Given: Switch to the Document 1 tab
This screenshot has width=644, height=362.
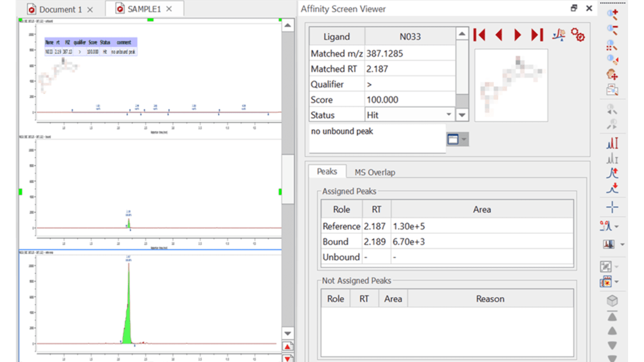Looking at the screenshot, I should coord(61,10).
